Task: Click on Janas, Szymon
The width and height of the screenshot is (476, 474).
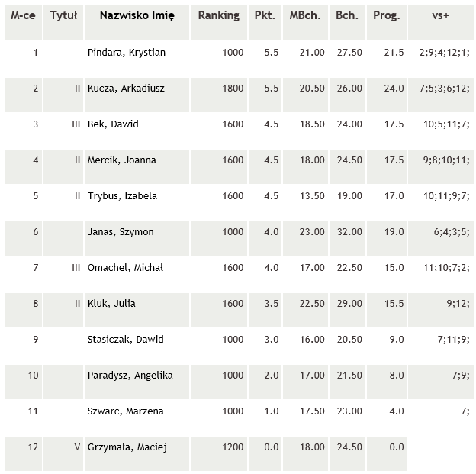Action: pos(121,232)
